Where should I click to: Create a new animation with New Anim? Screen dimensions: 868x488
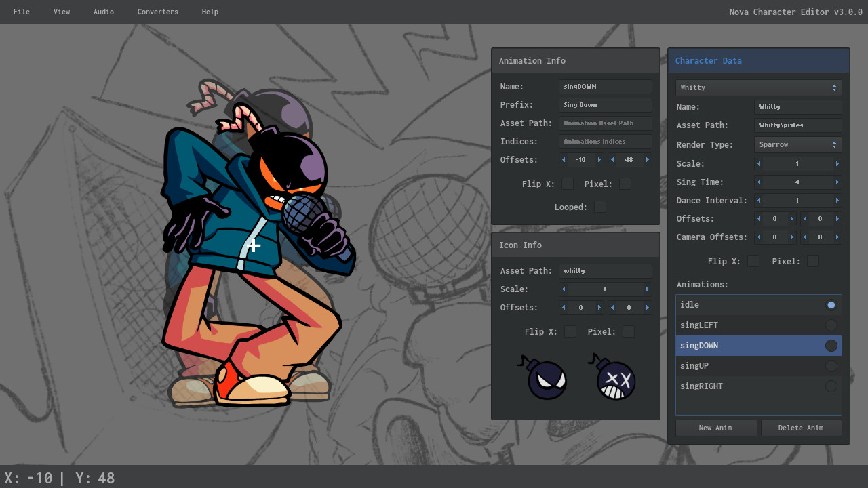pos(715,428)
